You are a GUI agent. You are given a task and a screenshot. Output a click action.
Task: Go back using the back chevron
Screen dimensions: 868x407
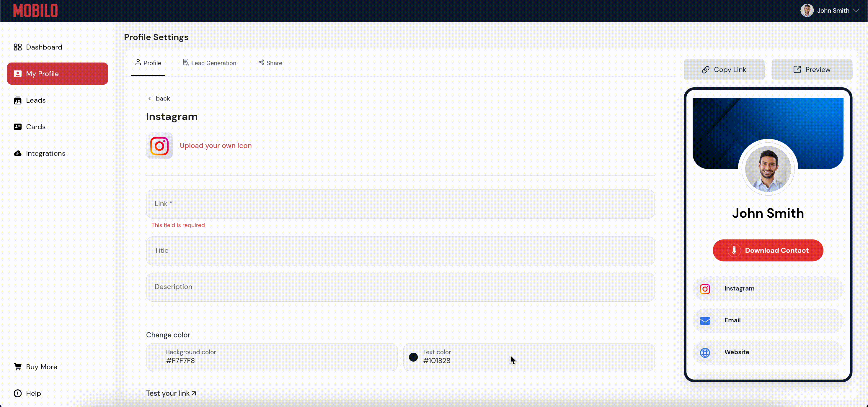pos(150,99)
